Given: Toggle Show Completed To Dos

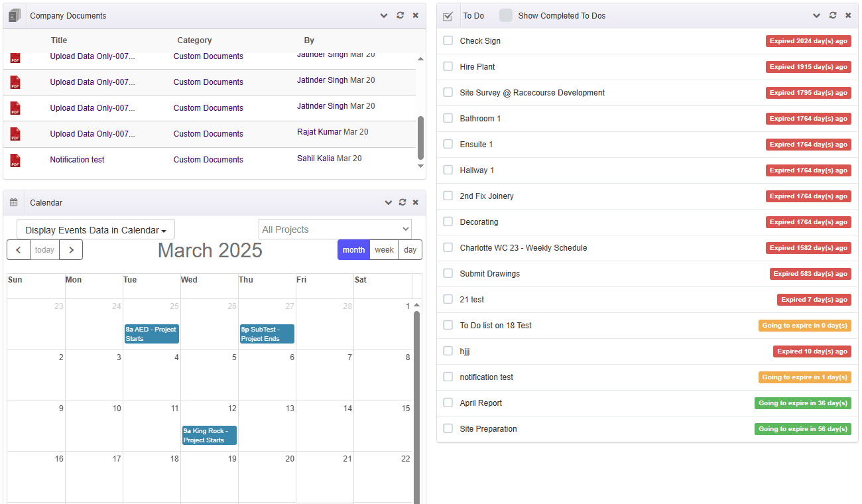Looking at the screenshot, I should click(506, 15).
